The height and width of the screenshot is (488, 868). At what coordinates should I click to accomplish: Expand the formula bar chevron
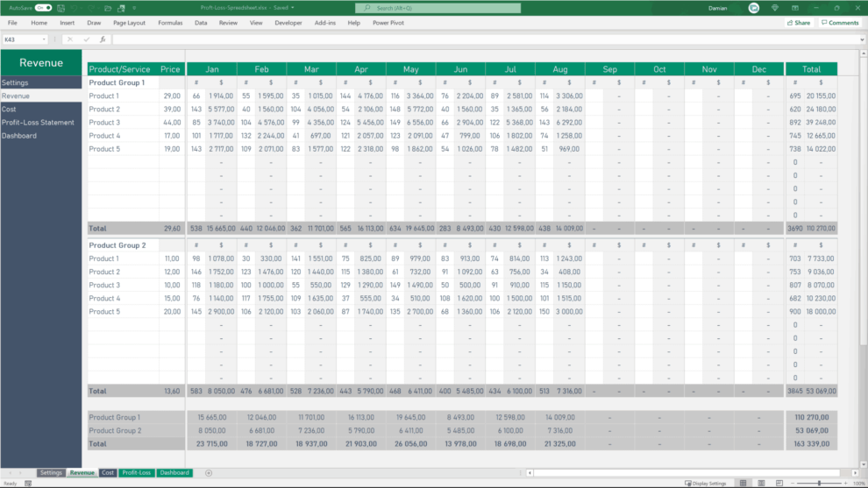pyautogui.click(x=861, y=39)
